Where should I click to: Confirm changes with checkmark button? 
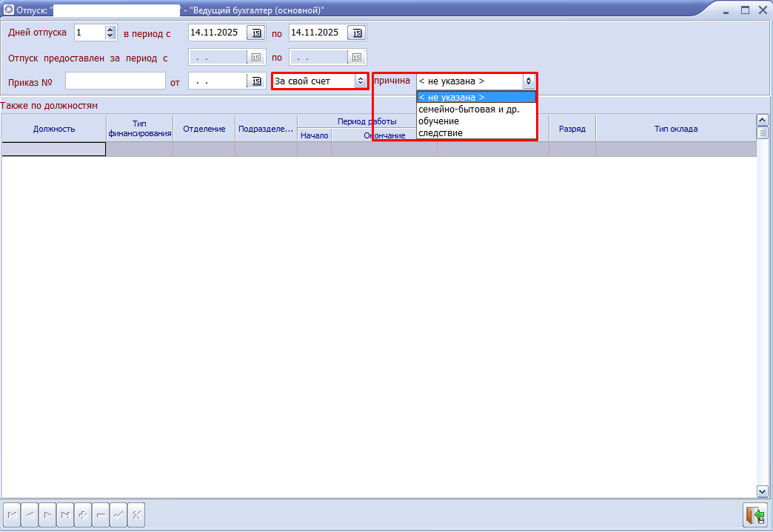coord(118,514)
